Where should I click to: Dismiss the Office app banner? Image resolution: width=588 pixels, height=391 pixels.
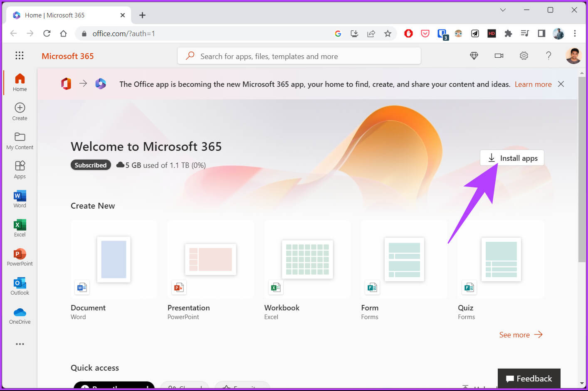pos(561,84)
